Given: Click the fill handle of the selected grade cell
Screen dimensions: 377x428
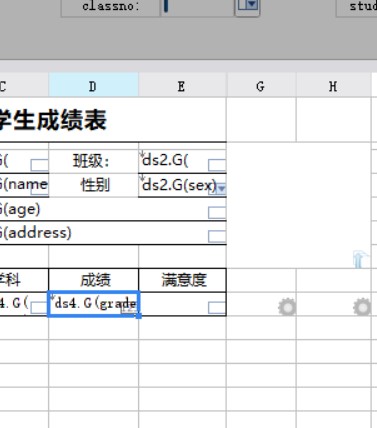Looking at the screenshot, I should (x=138, y=315).
